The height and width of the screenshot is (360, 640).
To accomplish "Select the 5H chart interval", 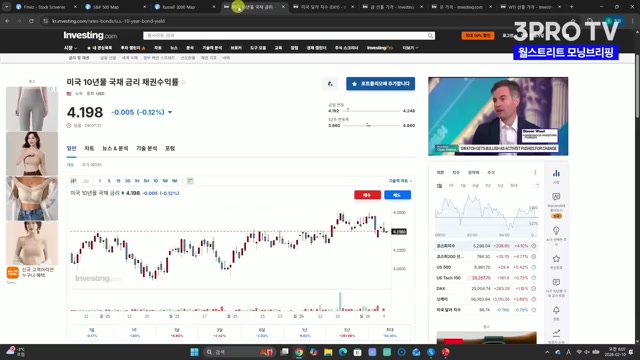I will [x=146, y=181].
